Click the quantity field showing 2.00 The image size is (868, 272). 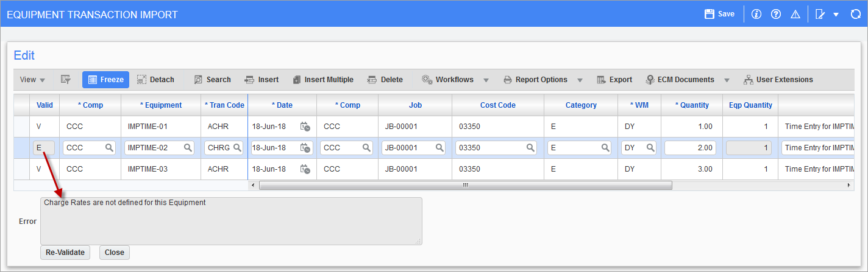[x=690, y=148]
